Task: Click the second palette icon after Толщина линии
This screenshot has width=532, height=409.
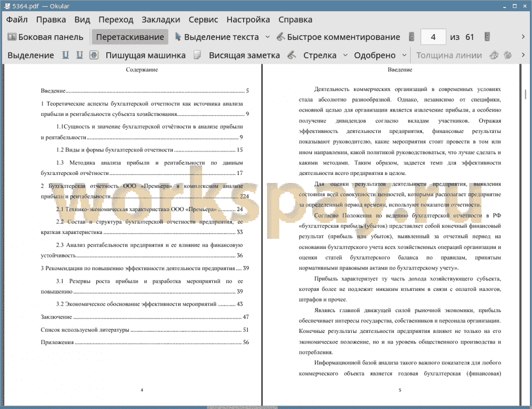Action: tap(508, 55)
